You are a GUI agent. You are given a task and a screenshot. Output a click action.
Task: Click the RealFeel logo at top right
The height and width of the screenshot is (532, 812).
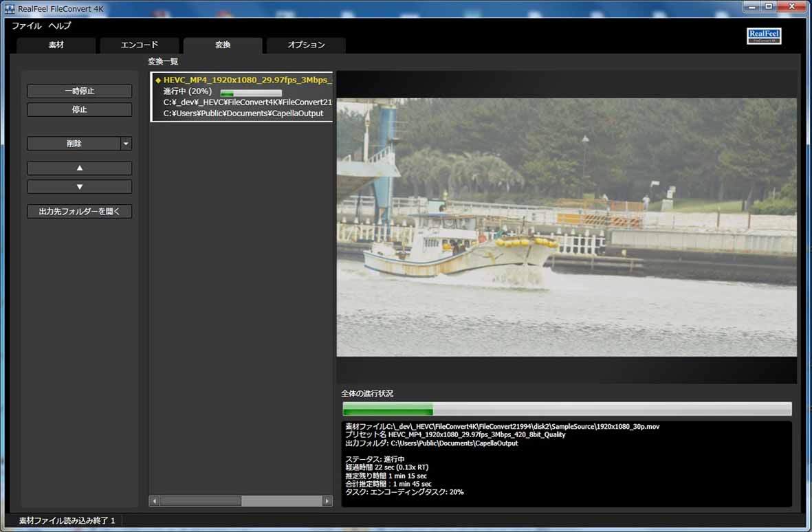[764, 36]
